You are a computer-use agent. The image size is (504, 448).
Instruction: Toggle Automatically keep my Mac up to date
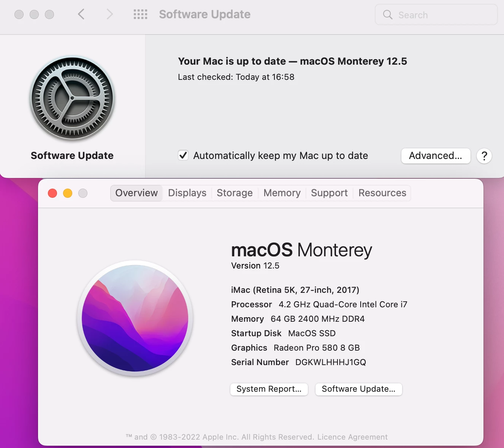[183, 155]
